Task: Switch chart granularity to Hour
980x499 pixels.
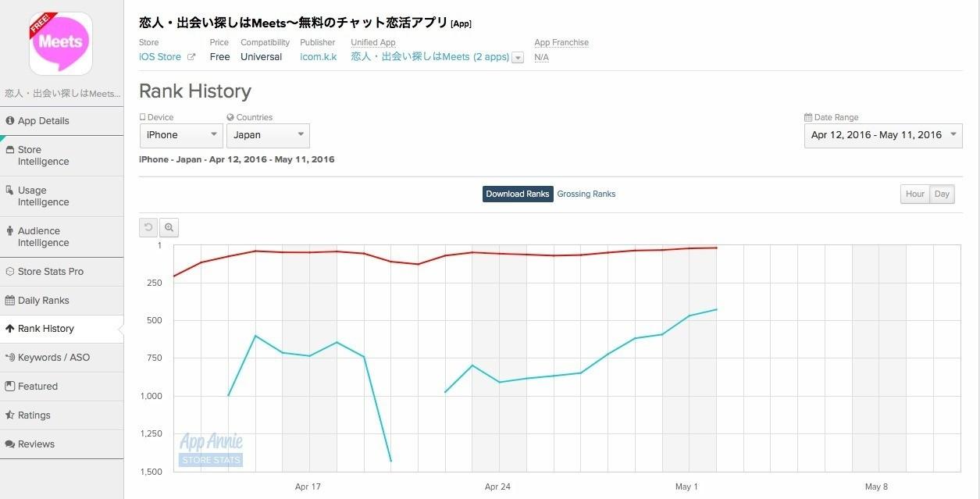Action: pyautogui.click(x=915, y=194)
